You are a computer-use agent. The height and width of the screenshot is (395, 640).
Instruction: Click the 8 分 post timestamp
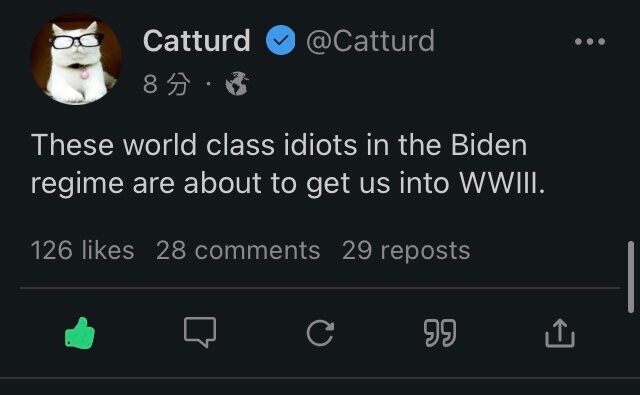coord(167,84)
